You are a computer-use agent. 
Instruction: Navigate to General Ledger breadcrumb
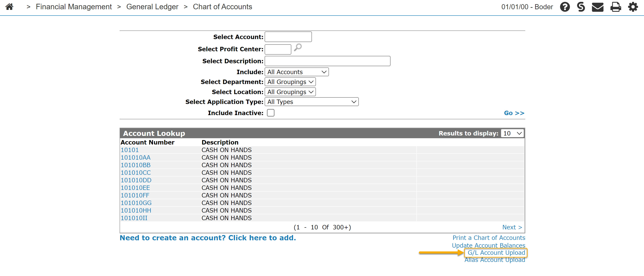point(152,7)
